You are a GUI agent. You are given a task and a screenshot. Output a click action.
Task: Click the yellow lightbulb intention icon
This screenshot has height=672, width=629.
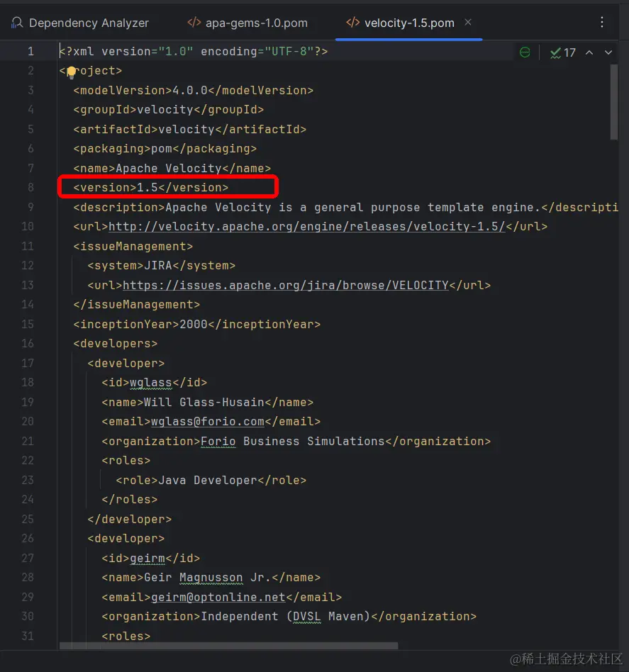pyautogui.click(x=71, y=72)
